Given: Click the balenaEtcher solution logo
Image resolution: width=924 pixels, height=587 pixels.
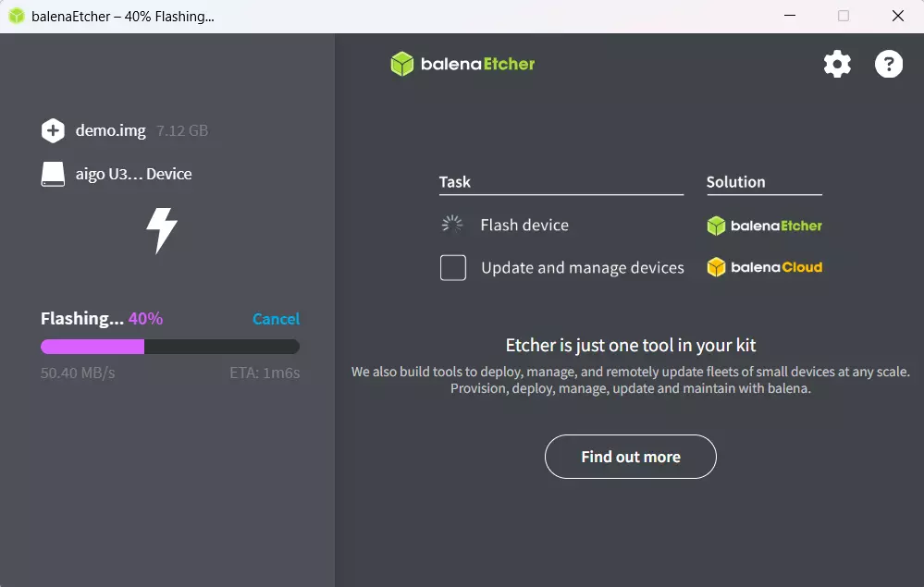Looking at the screenshot, I should tap(764, 225).
